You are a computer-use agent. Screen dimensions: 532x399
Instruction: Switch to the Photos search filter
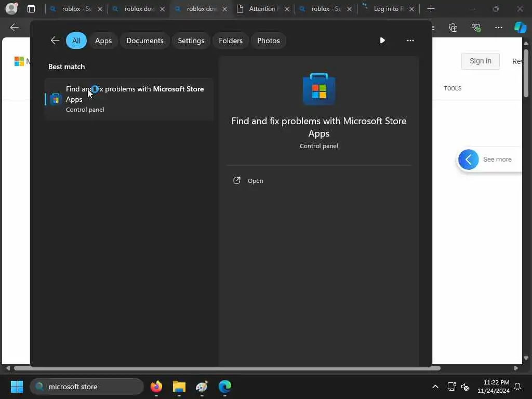click(x=269, y=41)
